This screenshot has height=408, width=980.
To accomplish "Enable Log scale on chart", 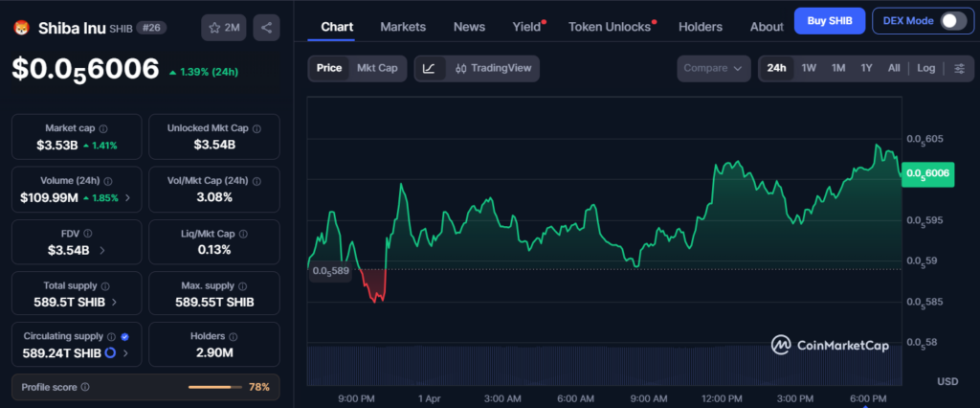I will pos(925,68).
